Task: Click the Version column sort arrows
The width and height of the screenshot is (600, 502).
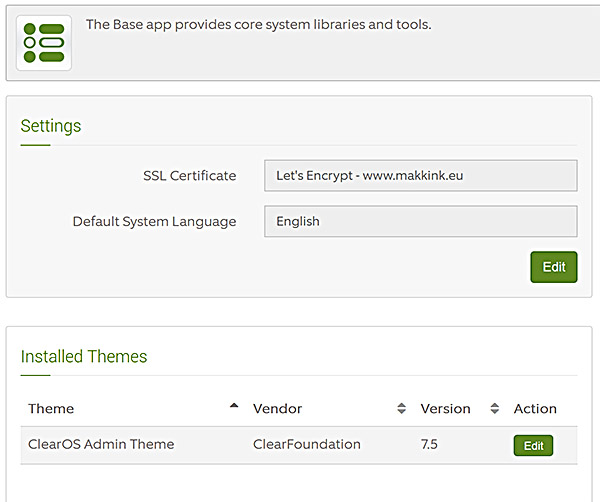Action: coord(494,409)
